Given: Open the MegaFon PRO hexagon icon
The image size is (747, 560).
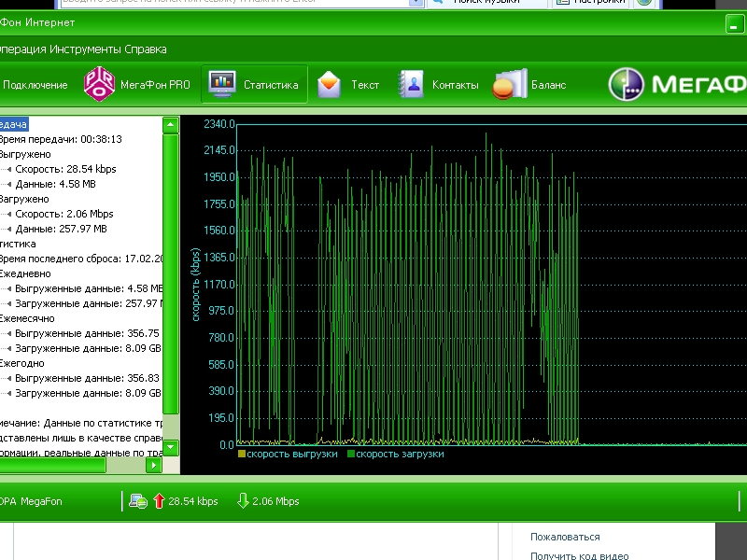Looking at the screenshot, I should click(99, 84).
